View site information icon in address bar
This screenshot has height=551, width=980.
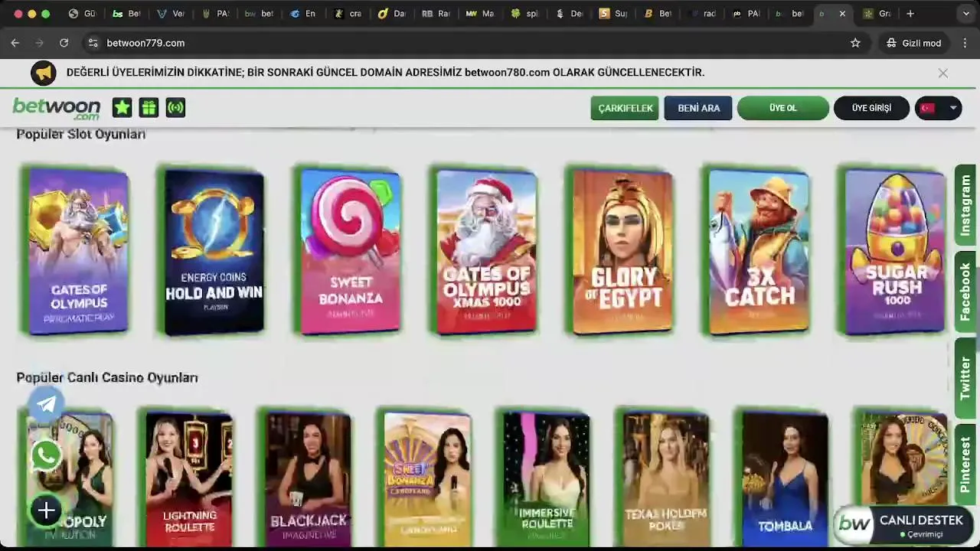(93, 43)
